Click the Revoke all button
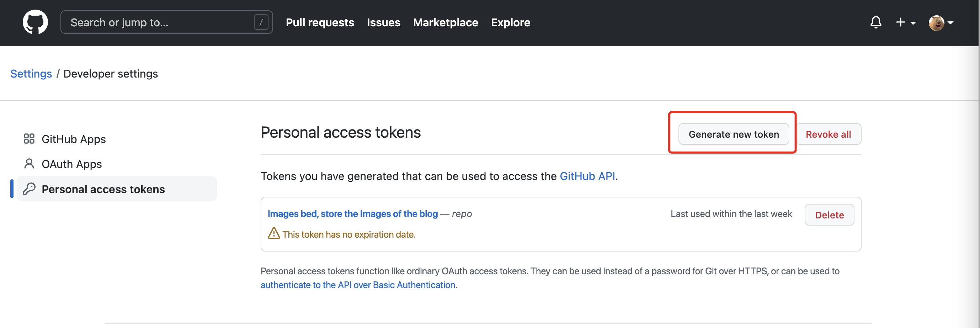The height and width of the screenshot is (328, 980). 828,134
